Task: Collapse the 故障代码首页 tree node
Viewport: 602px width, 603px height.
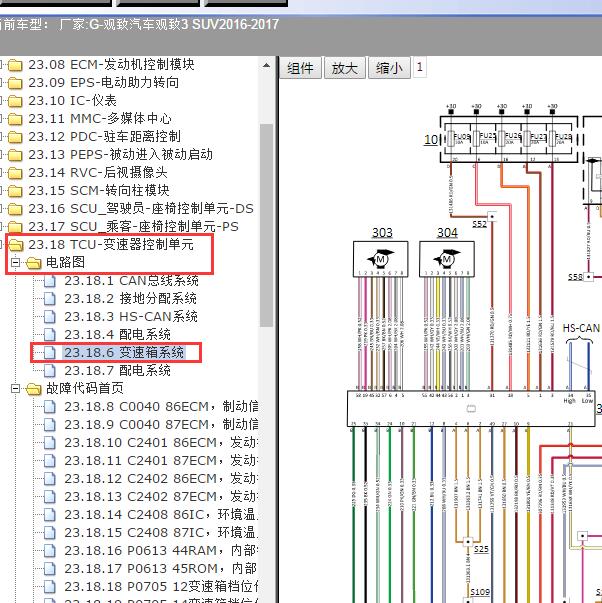Action: (x=16, y=388)
